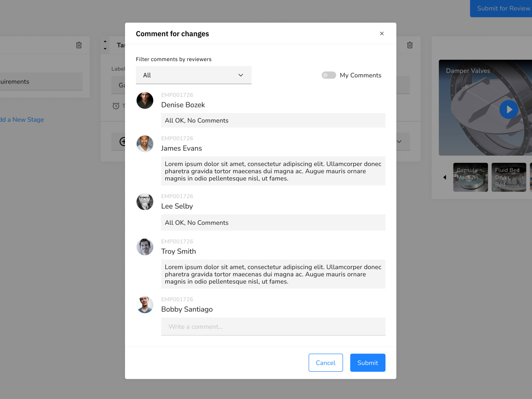Viewport: 532px width, 399px height.
Task: Expand the task card dropdown chevron
Action: coord(399,141)
